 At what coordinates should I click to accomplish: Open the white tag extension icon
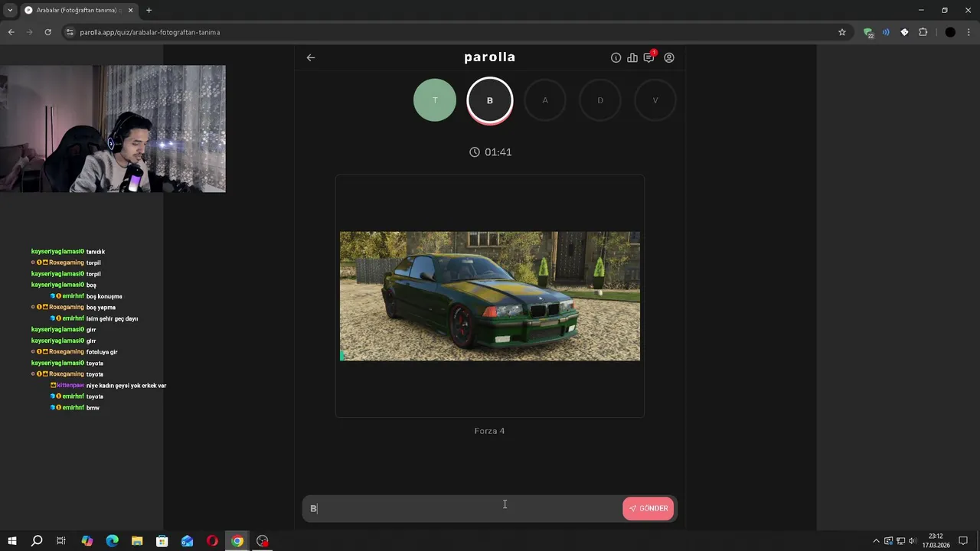[904, 32]
